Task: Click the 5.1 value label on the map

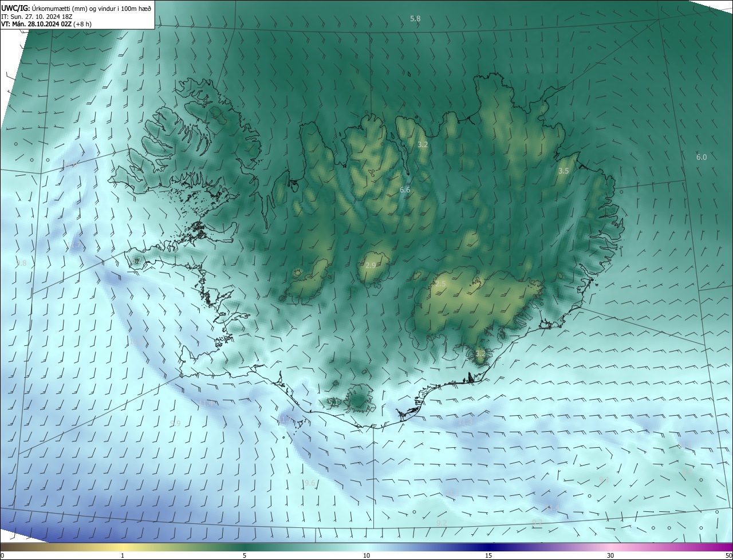Action: click(x=333, y=402)
